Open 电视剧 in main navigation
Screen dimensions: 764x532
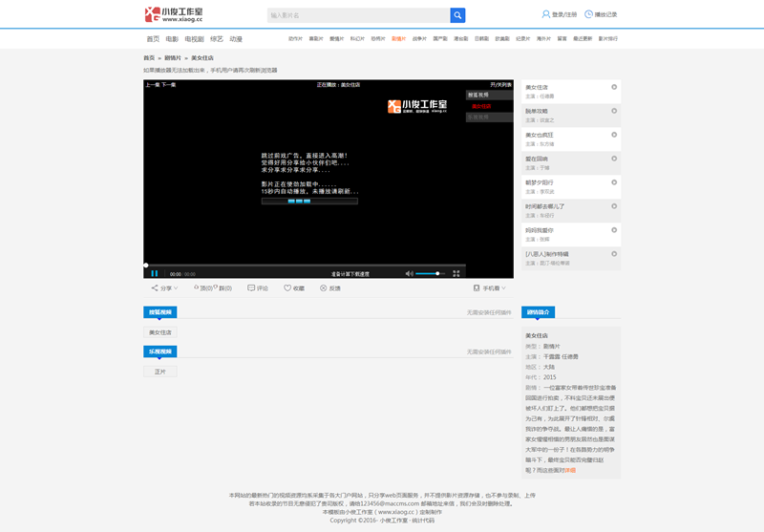[195, 39]
